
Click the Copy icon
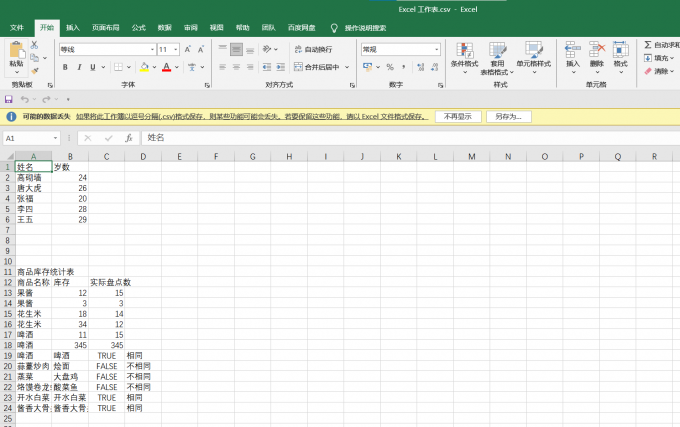(34, 58)
